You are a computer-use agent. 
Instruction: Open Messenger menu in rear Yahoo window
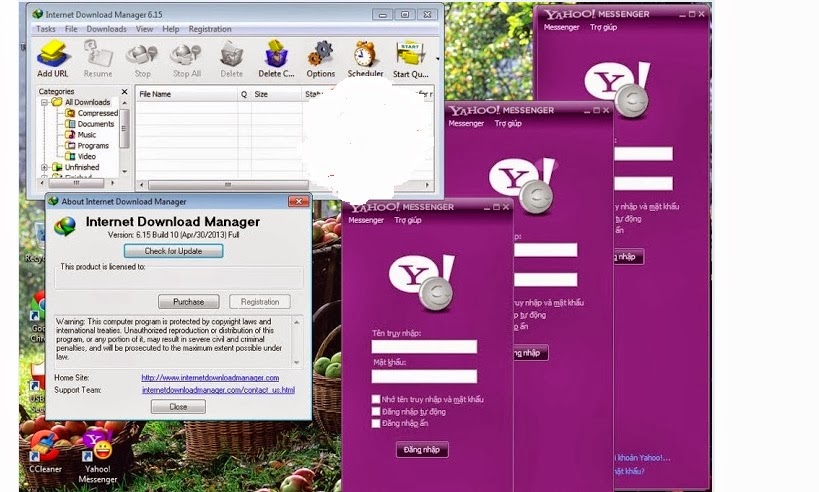tap(561, 27)
